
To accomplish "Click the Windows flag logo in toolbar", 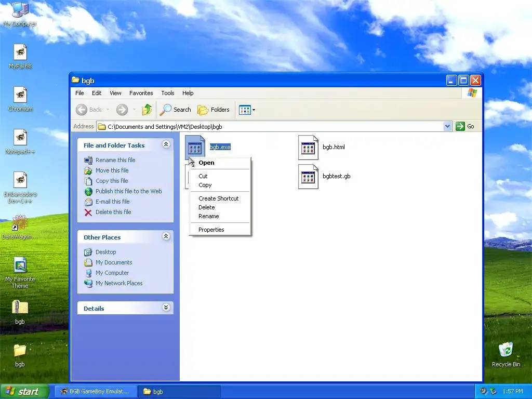I will point(472,93).
